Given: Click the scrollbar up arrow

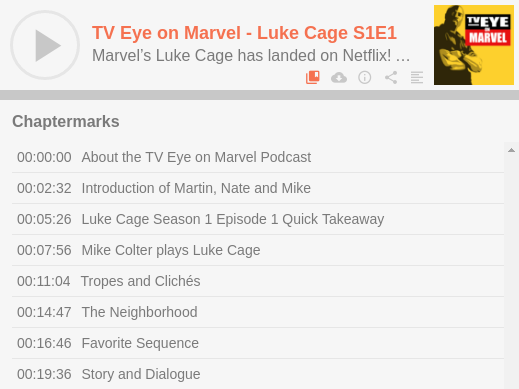Looking at the screenshot, I should 511,150.
